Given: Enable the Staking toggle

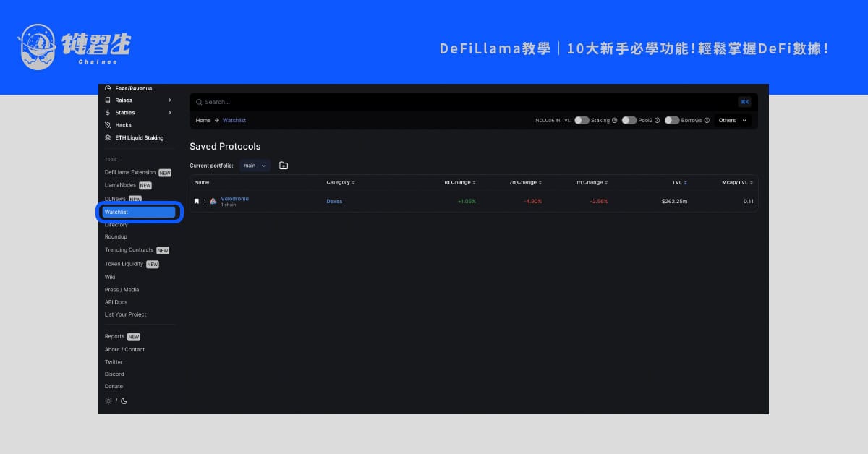Looking at the screenshot, I should coord(582,121).
